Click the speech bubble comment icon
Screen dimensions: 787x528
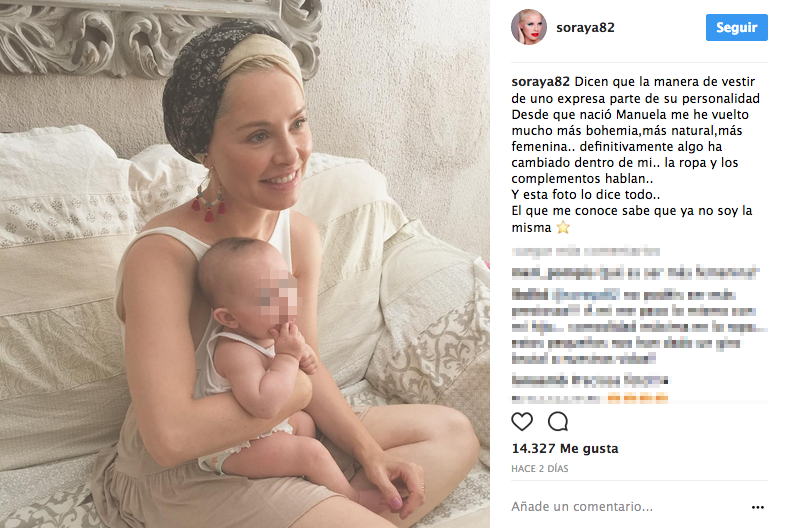point(558,421)
